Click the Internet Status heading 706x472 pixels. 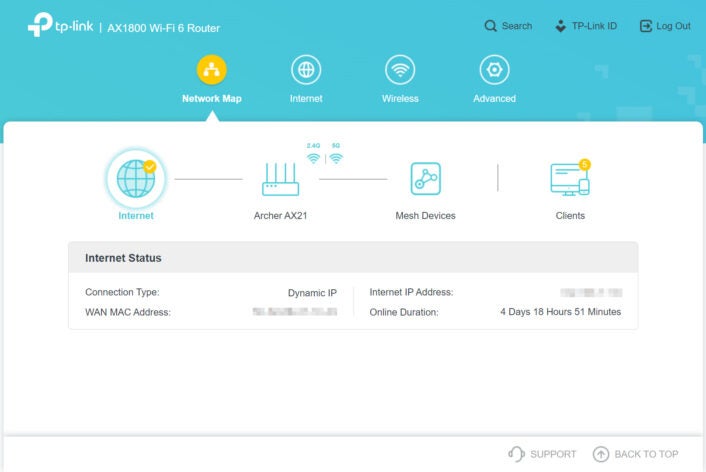pos(123,258)
